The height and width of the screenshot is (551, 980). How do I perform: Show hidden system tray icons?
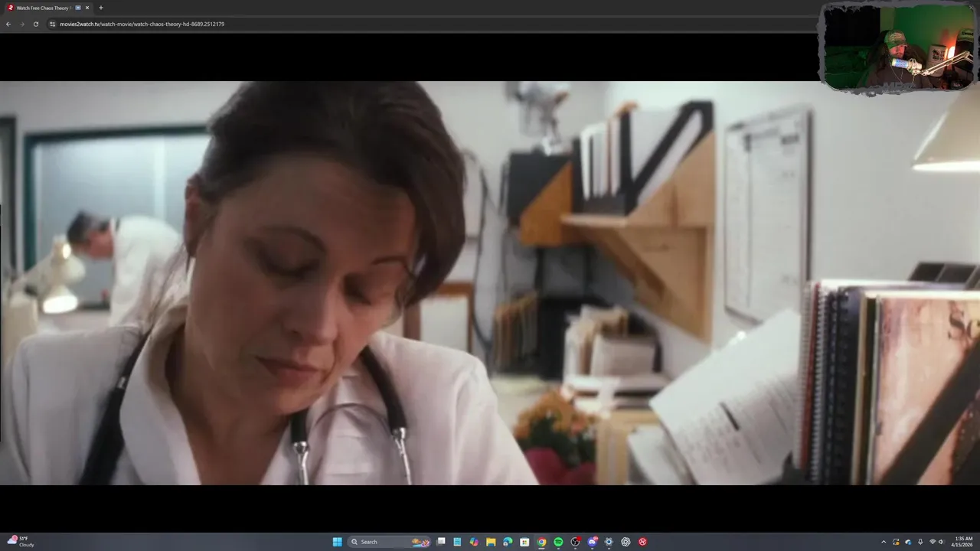click(884, 542)
